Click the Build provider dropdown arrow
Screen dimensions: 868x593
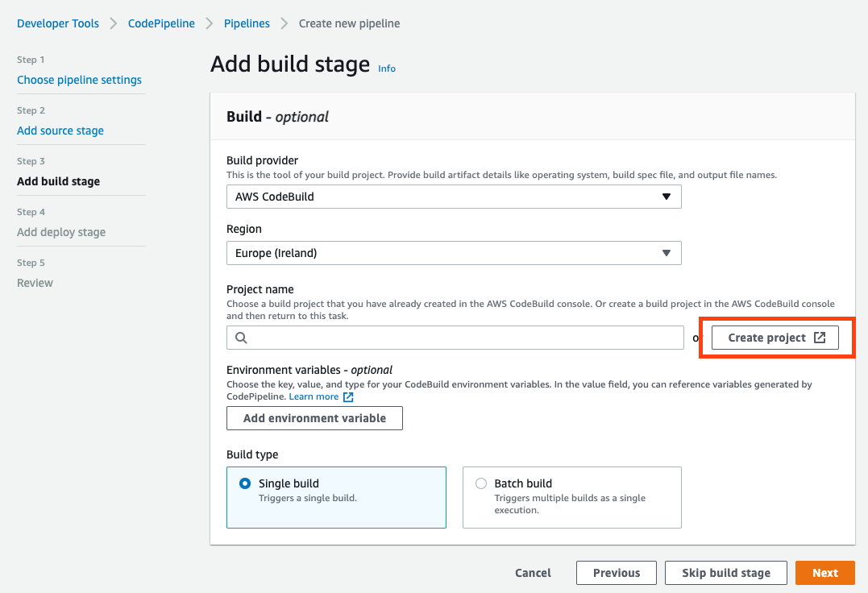pos(667,197)
